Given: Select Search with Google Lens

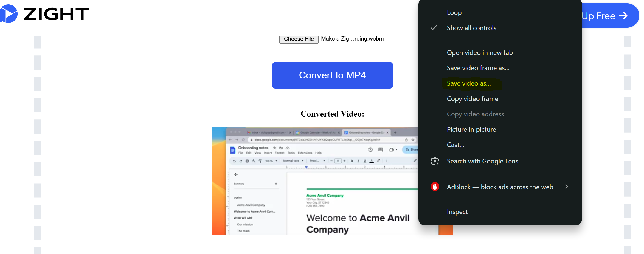Looking at the screenshot, I should [500, 161].
